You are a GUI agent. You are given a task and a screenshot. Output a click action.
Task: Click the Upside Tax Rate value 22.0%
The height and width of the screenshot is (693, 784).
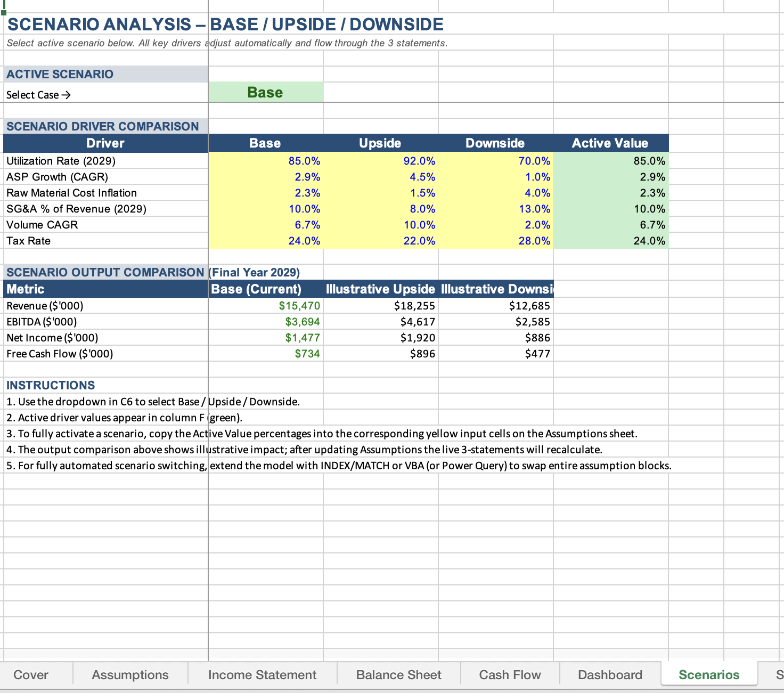coord(381,241)
